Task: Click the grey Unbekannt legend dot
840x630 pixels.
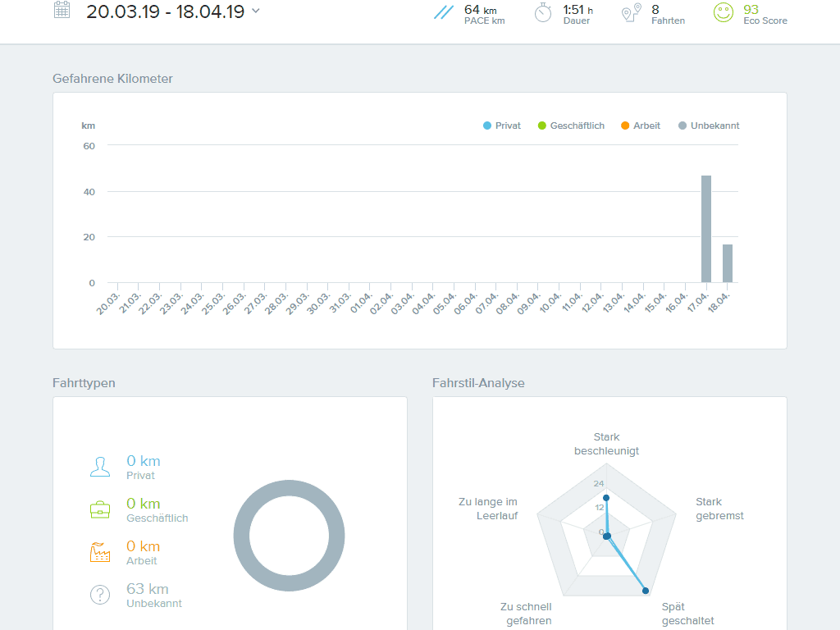Action: tap(682, 126)
